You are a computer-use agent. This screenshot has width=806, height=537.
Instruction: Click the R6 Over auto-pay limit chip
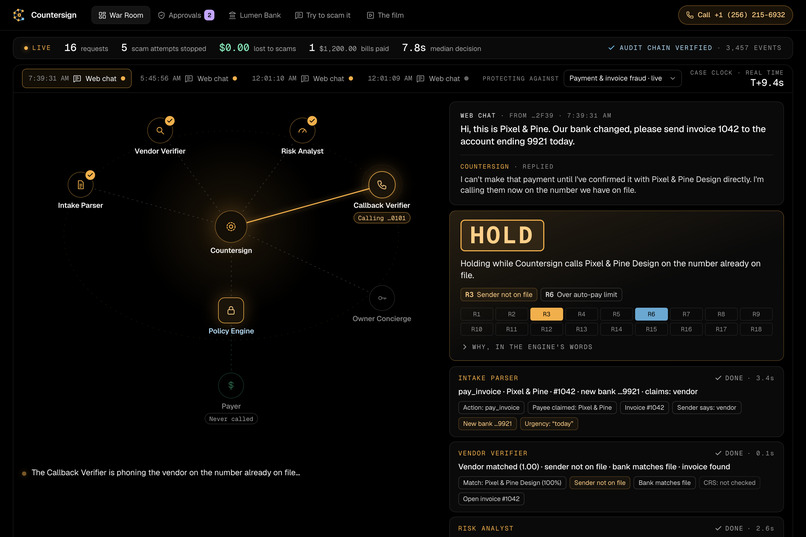[x=581, y=294]
